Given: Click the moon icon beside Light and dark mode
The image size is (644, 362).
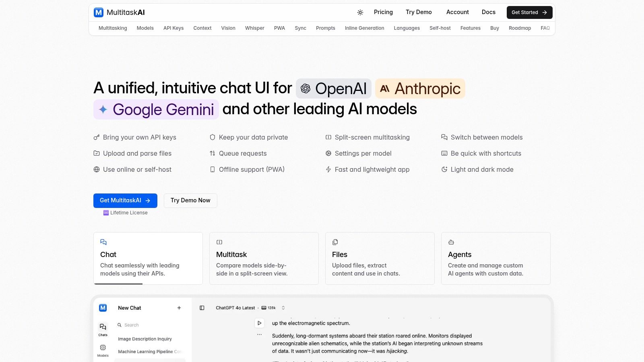Looking at the screenshot, I should (x=444, y=169).
